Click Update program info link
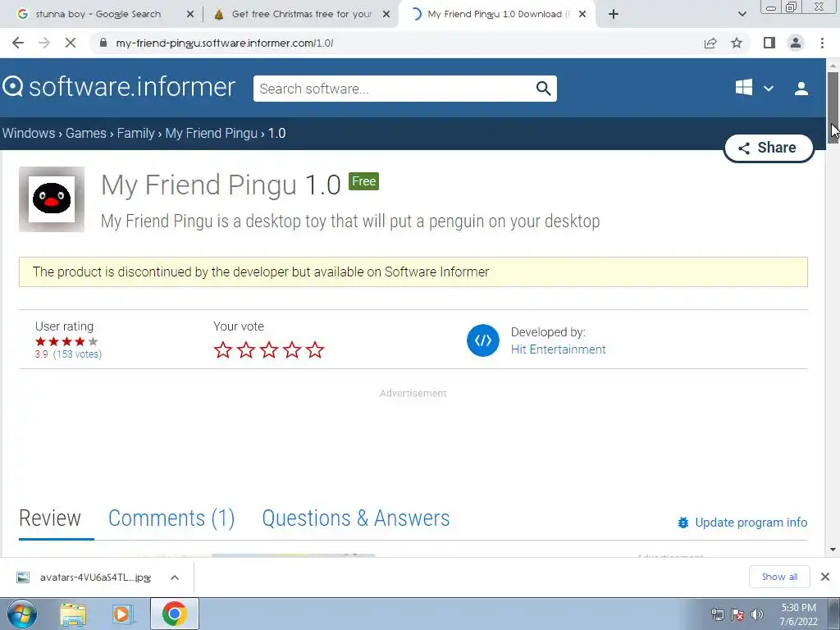 pos(742,523)
